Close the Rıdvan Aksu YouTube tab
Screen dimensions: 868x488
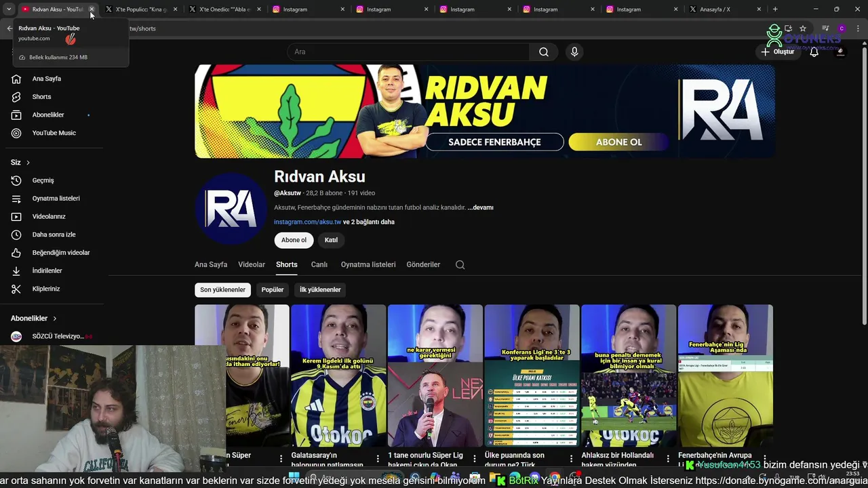point(92,9)
